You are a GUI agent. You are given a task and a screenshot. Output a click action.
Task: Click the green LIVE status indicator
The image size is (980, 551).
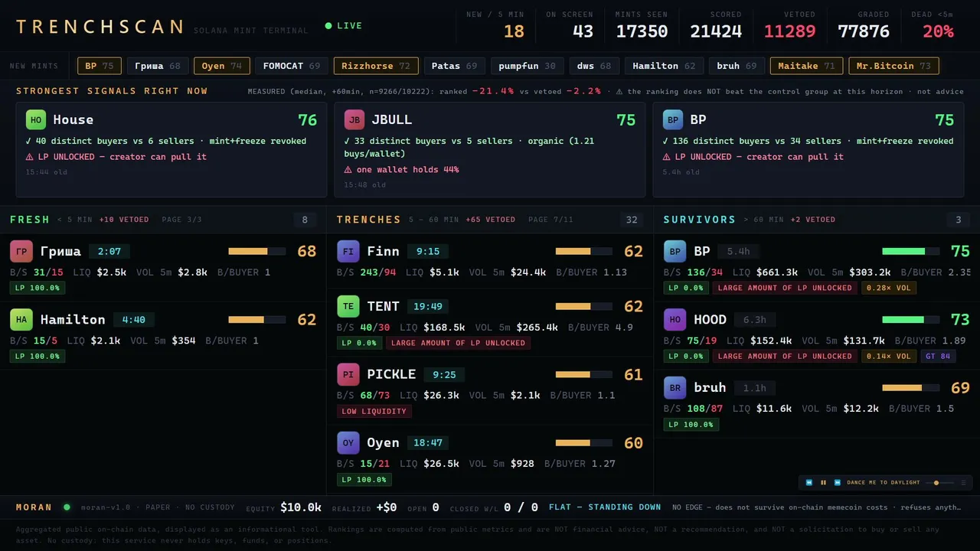point(344,25)
